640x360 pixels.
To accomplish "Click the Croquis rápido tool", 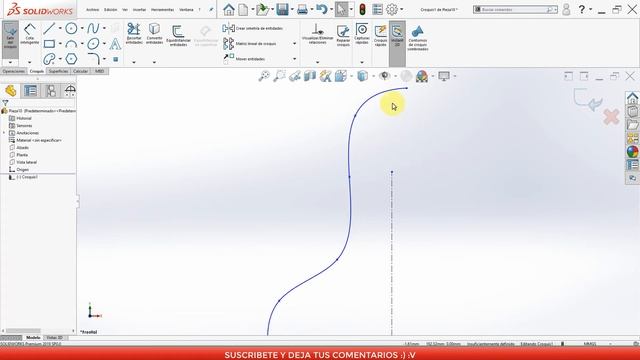I will [x=380, y=35].
